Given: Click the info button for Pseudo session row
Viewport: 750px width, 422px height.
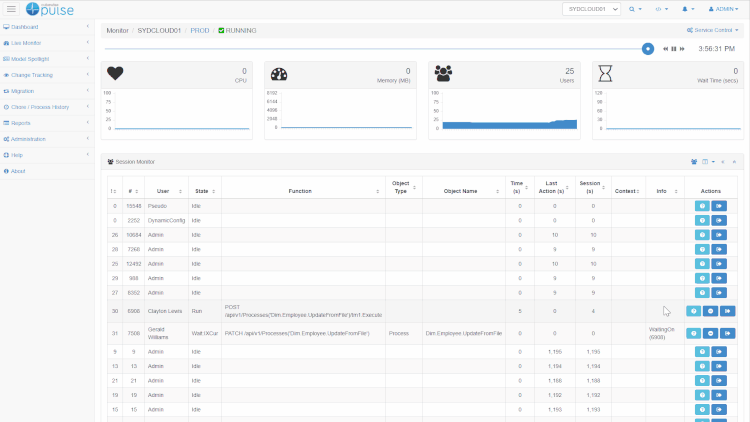Looking at the screenshot, I should pyautogui.click(x=702, y=206).
